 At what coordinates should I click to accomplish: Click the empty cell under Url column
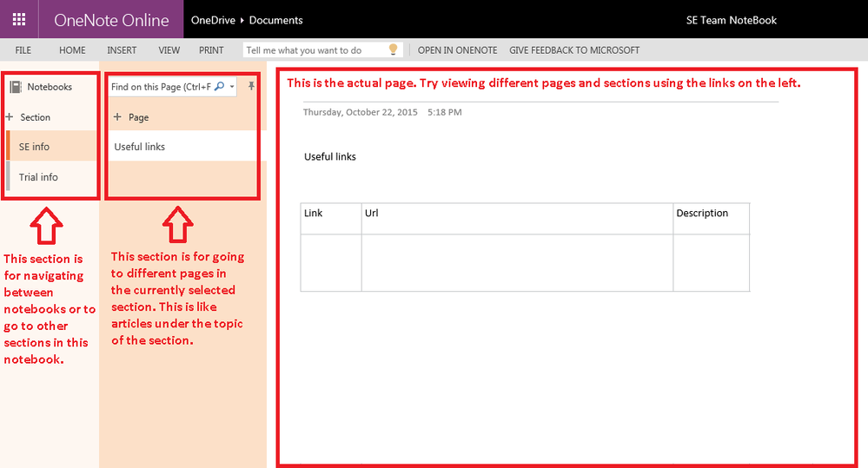pos(517,262)
